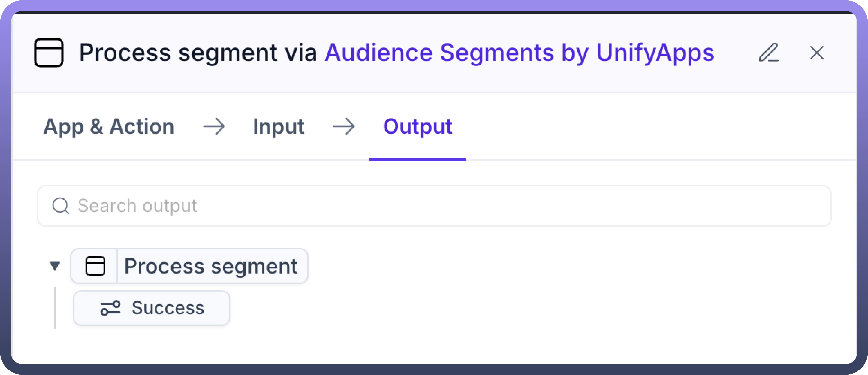Click the "Process segment via" title text

point(198,53)
